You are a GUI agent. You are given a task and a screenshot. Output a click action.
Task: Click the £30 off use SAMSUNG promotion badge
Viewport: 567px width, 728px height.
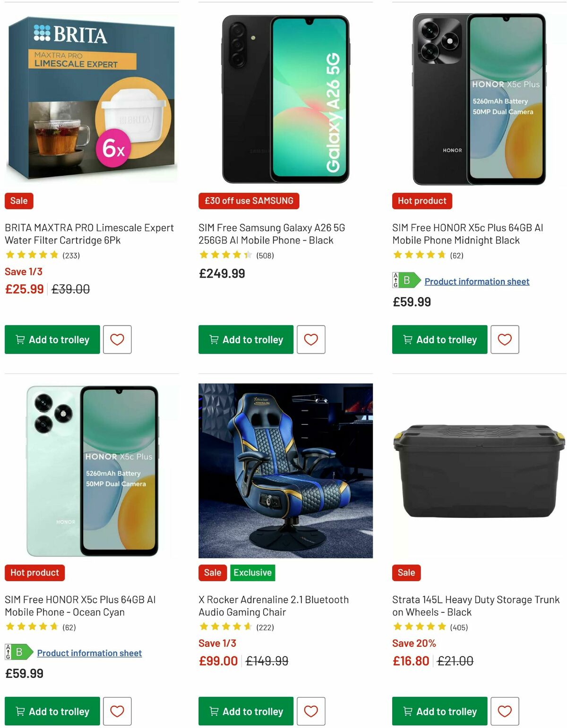pos(249,201)
